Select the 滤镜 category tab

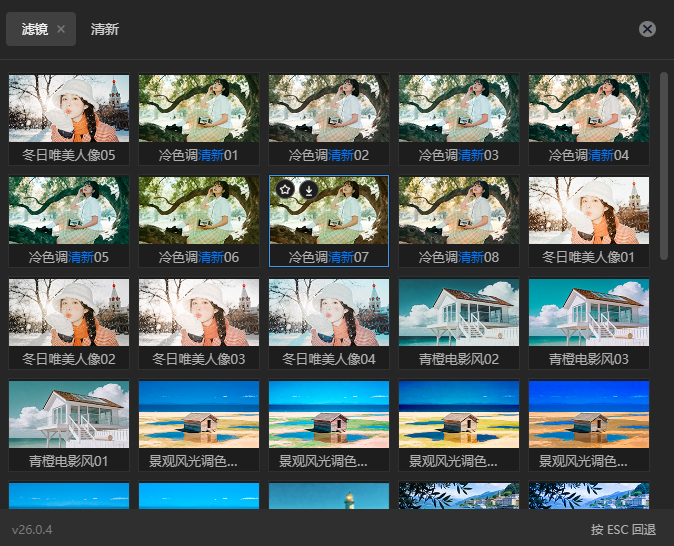[34, 29]
